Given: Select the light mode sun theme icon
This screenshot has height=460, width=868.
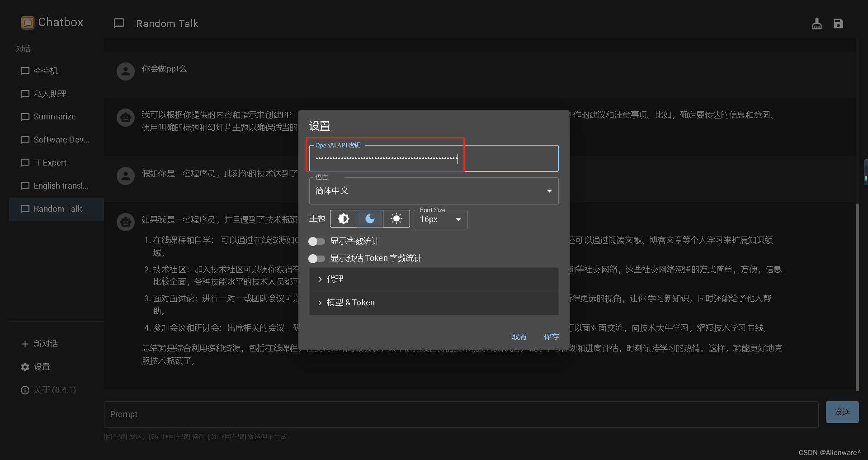Looking at the screenshot, I should [396, 219].
